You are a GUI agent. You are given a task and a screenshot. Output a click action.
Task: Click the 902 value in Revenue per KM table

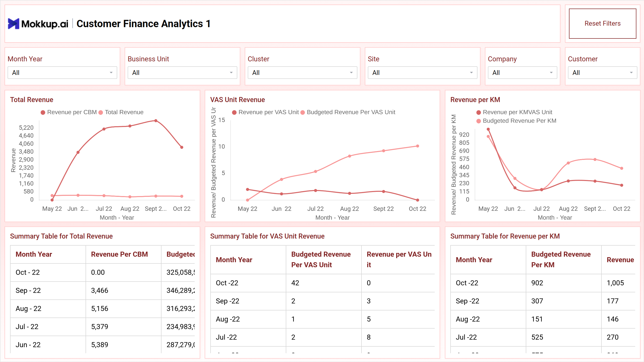537,283
